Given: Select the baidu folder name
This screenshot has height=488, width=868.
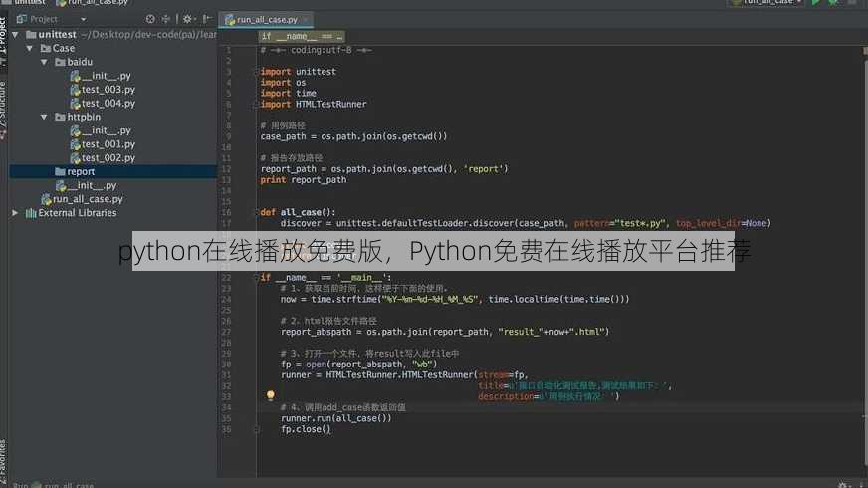Looking at the screenshot, I should point(80,62).
